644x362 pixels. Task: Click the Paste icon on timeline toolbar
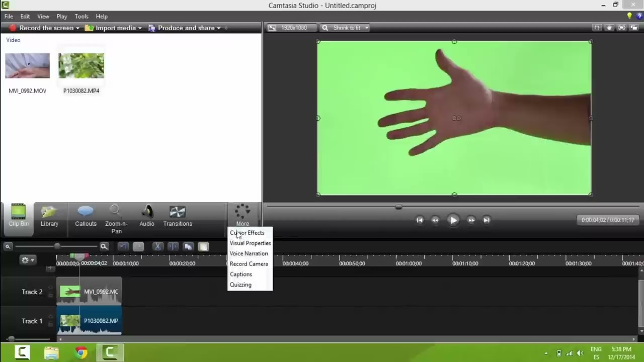pyautogui.click(x=203, y=246)
